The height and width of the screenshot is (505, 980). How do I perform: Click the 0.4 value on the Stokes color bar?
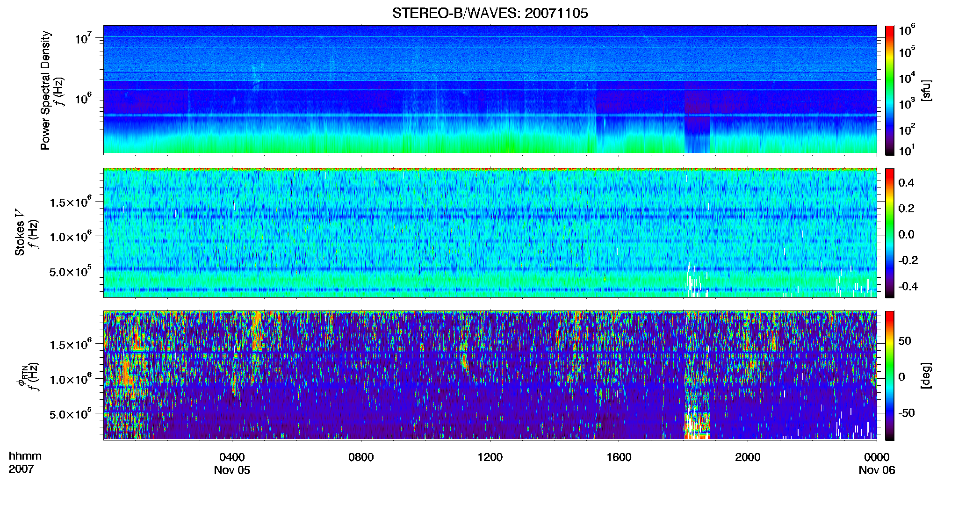[906, 183]
